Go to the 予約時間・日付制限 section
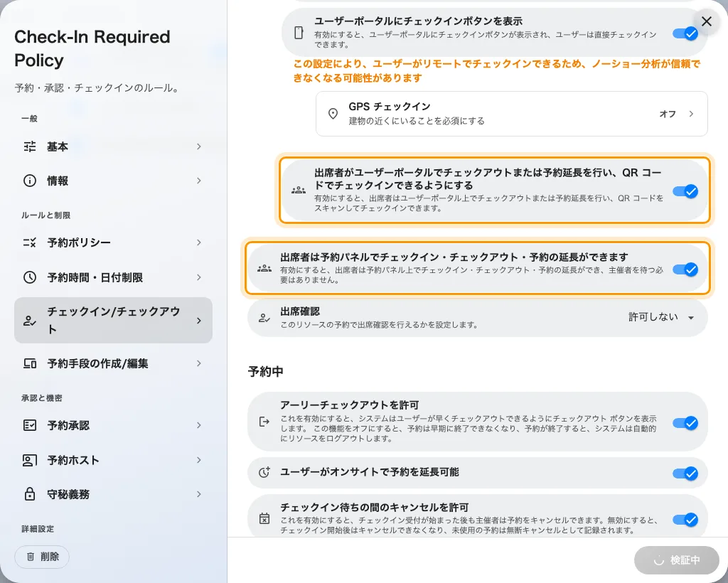This screenshot has width=728, height=583. click(x=113, y=277)
